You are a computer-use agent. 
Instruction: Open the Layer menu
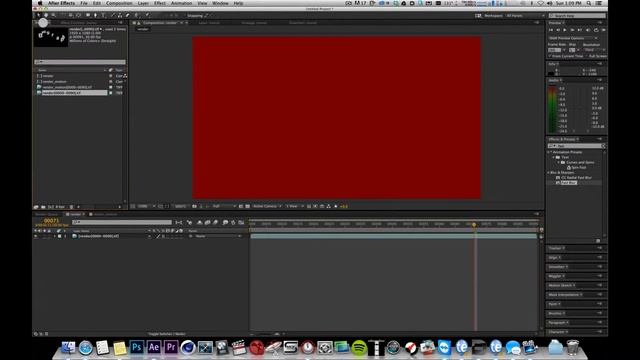[143, 3]
